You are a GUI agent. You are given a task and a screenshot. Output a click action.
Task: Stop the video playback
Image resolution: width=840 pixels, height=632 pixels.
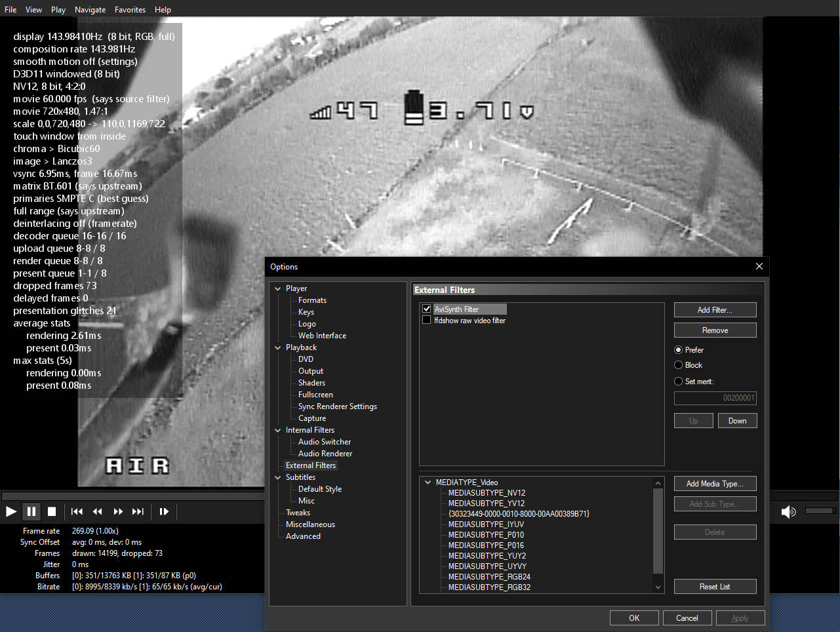(52, 511)
